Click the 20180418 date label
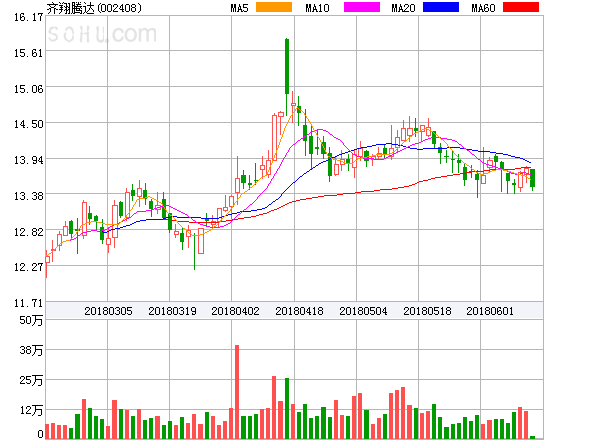The width and height of the screenshot is (600, 440). coord(299,311)
